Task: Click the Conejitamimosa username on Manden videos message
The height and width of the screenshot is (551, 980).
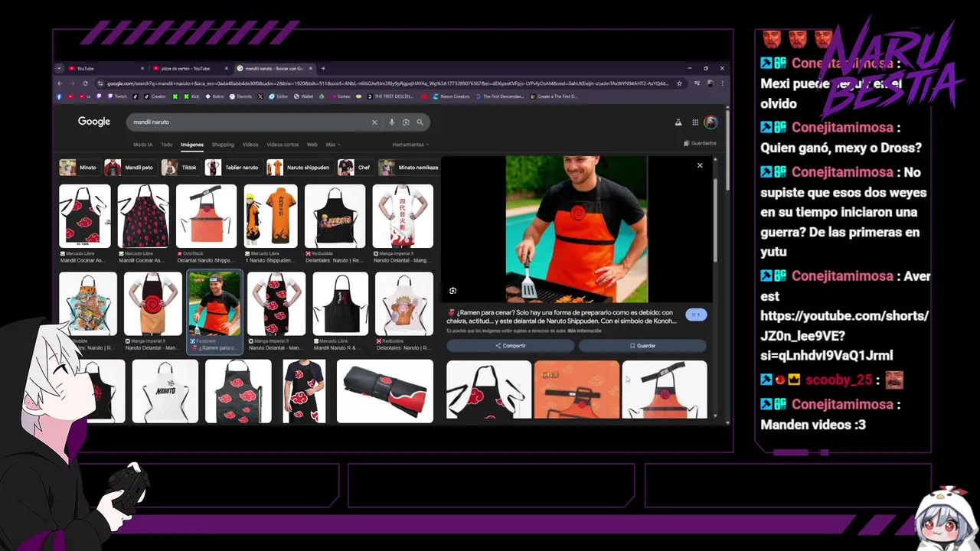Action: click(x=842, y=404)
